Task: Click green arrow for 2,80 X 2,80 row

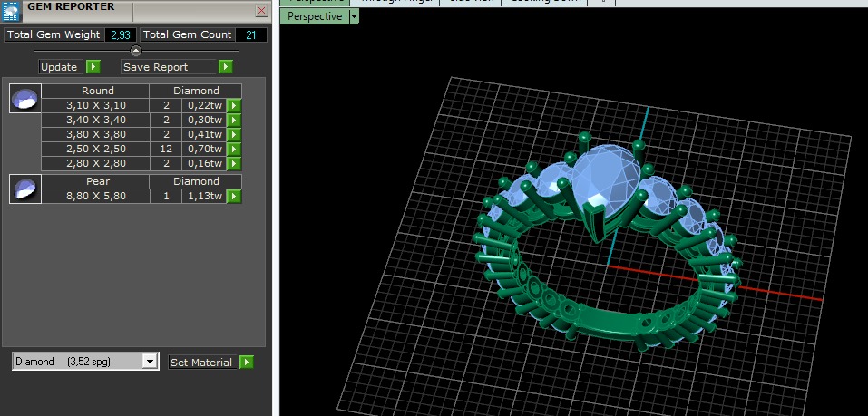Action: [x=234, y=163]
